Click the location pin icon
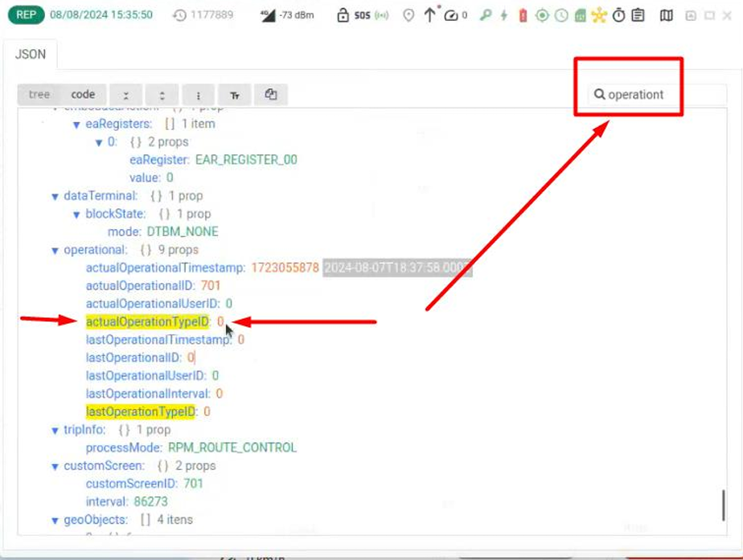Image resolution: width=743 pixels, height=560 pixels. pos(408,15)
